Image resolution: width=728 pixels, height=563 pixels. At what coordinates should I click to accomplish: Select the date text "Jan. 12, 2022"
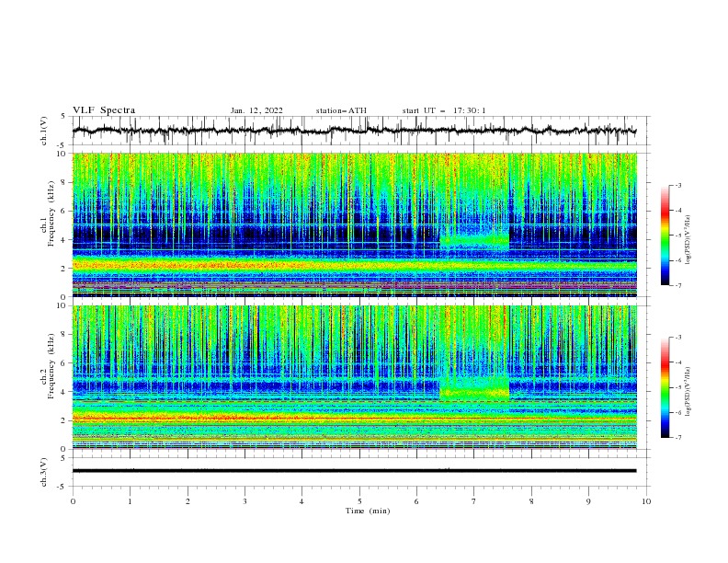(256, 110)
